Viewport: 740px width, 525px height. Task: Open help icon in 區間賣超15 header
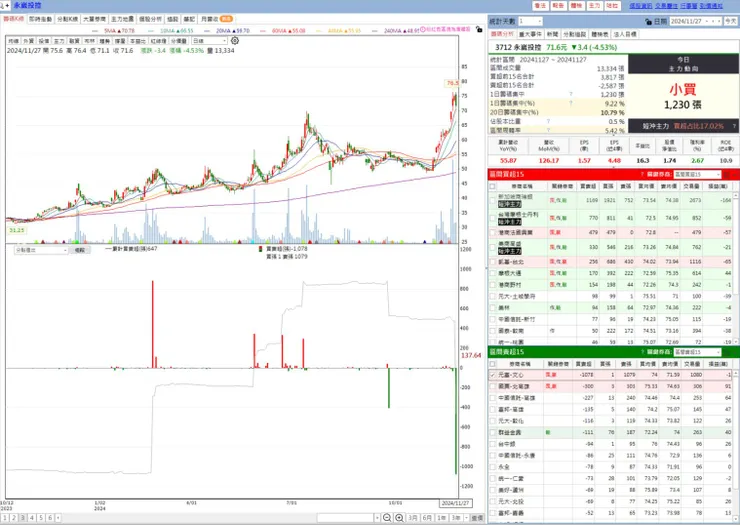[642, 352]
